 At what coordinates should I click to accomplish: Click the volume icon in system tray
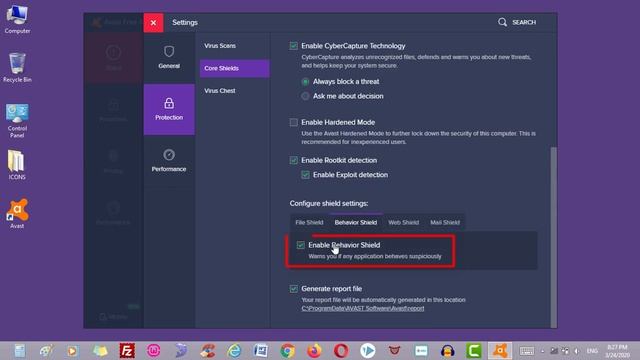[576, 351]
